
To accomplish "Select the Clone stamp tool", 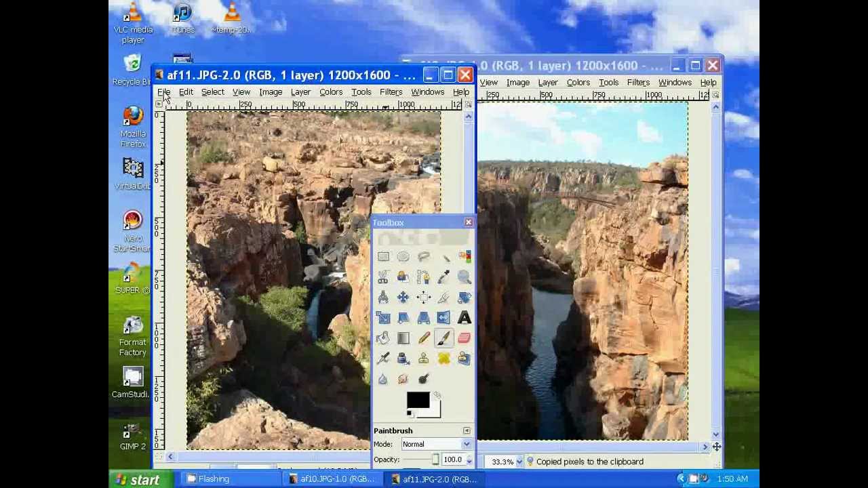I will point(424,359).
